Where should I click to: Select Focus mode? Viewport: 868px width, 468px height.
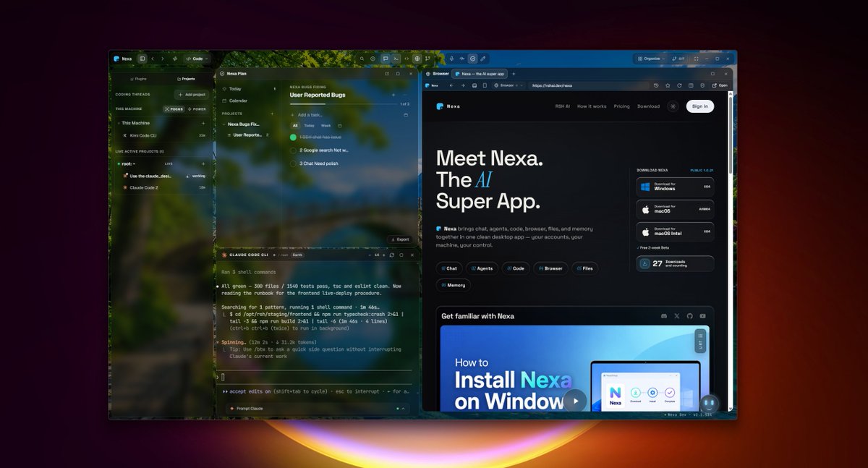point(174,109)
